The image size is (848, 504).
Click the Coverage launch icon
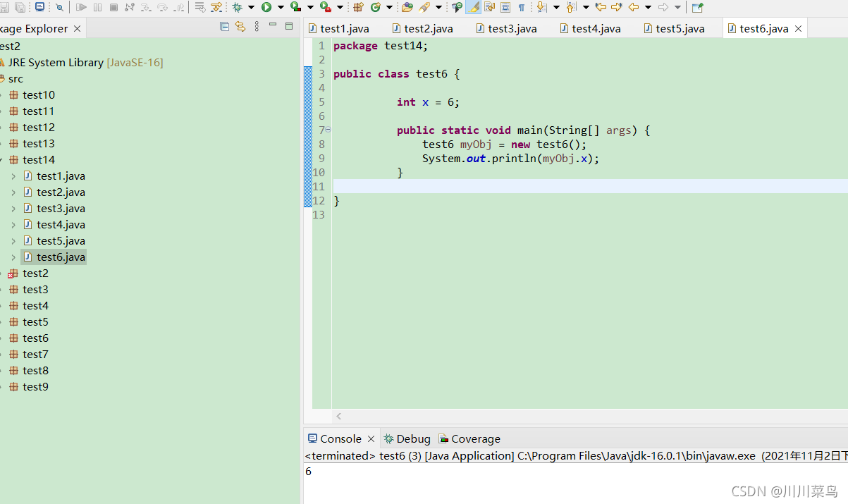pyautogui.click(x=296, y=7)
